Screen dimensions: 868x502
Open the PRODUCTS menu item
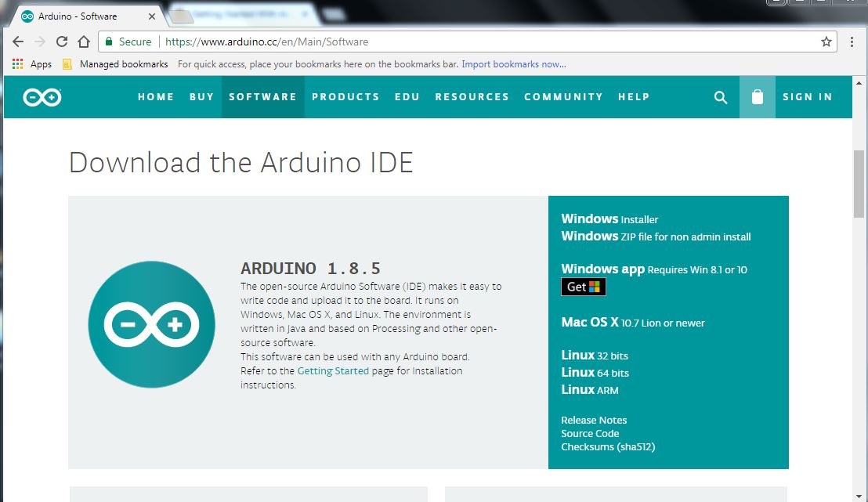345,97
